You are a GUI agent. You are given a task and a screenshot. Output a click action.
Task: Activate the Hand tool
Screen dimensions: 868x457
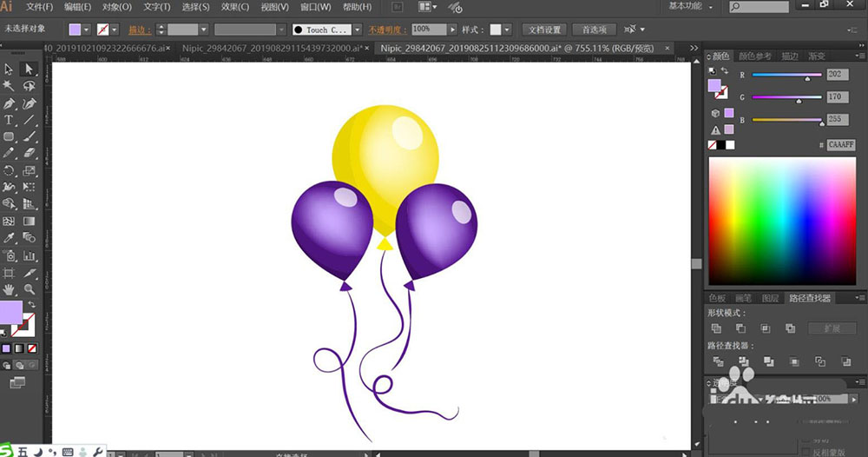point(9,288)
